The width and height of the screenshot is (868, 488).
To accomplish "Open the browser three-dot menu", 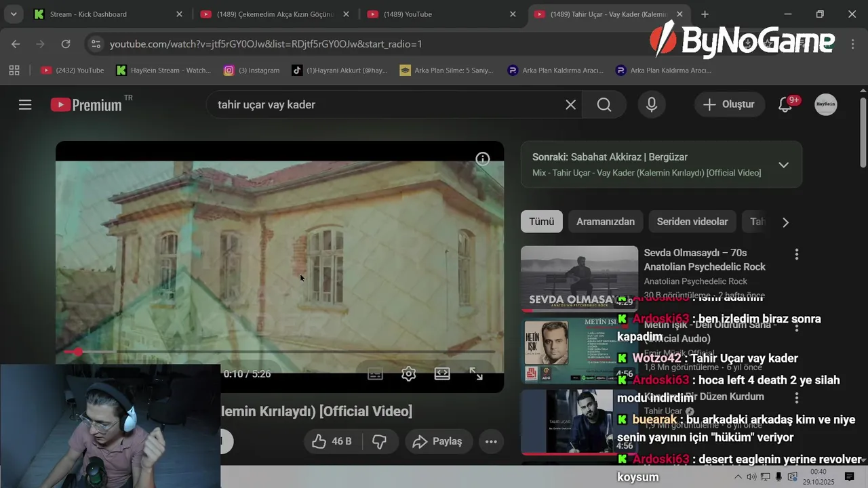I will tap(853, 44).
